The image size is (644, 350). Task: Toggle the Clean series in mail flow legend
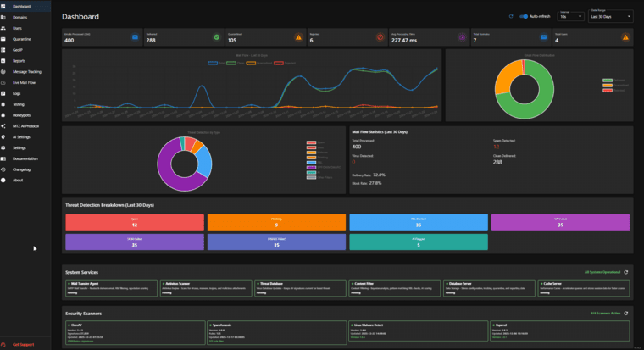(236, 64)
